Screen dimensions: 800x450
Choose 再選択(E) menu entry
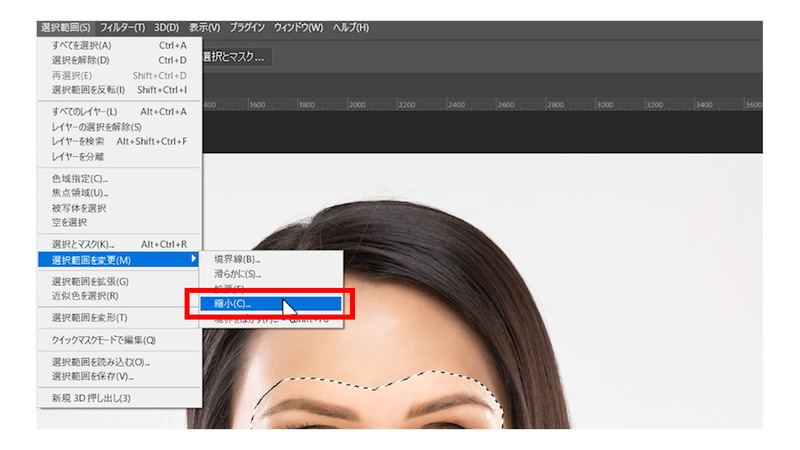(x=119, y=76)
